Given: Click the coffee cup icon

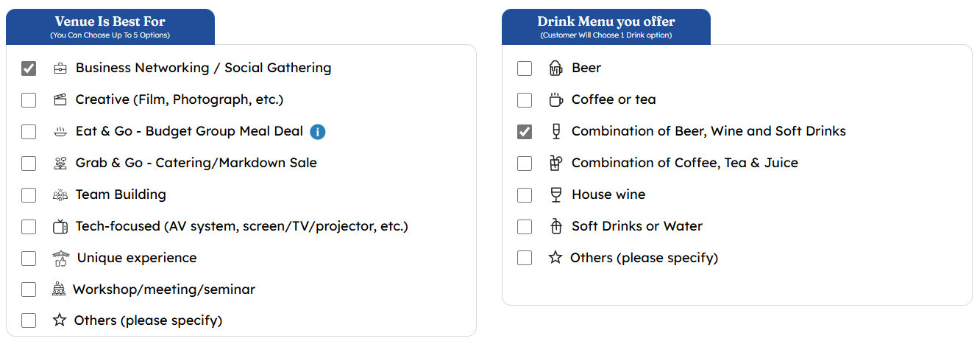Looking at the screenshot, I should coord(556,99).
